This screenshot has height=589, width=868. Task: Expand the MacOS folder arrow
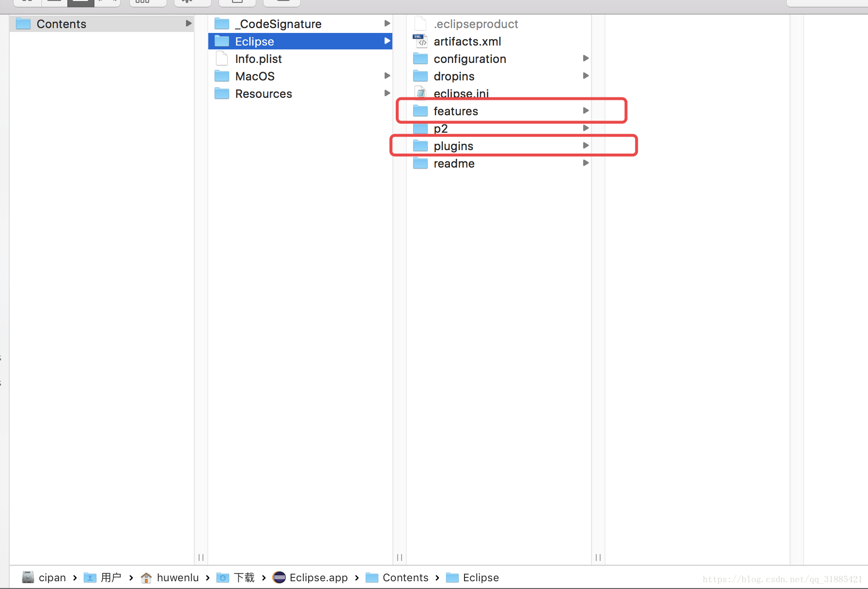click(x=387, y=76)
